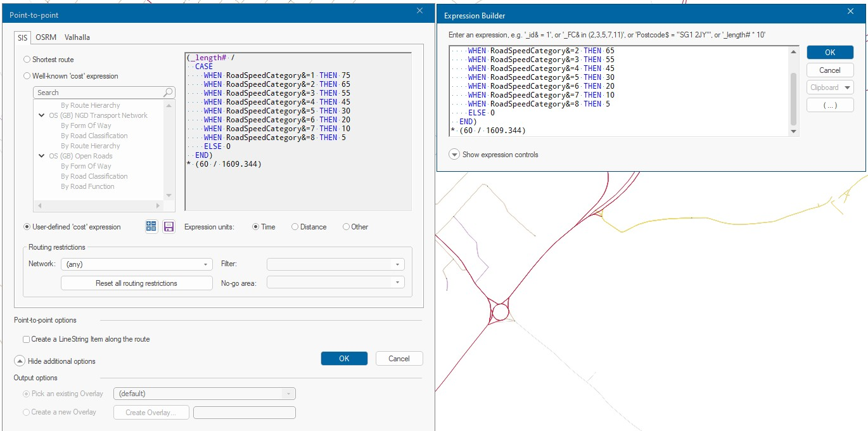Select By Route Hierarchy under NGD Transport
The image size is (868, 431).
pyautogui.click(x=90, y=146)
